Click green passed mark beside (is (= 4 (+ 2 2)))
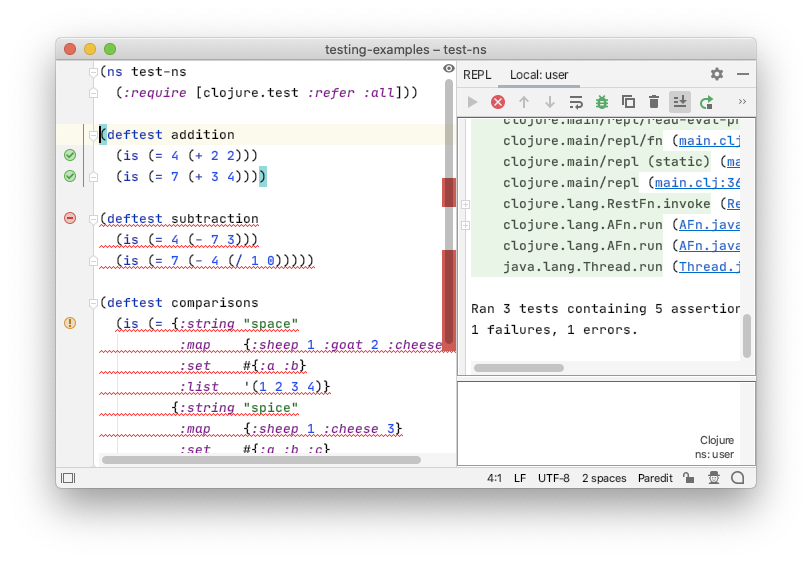 [x=70, y=155]
